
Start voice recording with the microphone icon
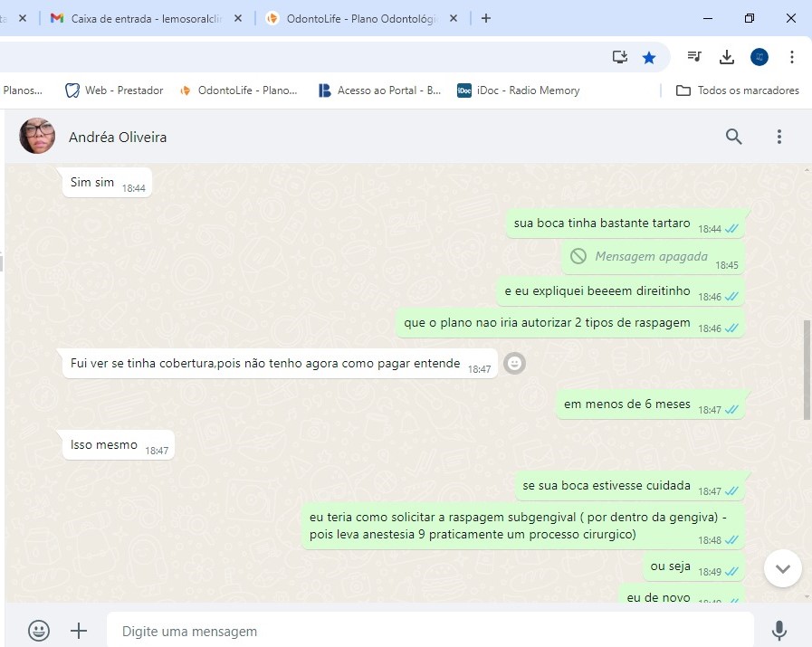779,631
